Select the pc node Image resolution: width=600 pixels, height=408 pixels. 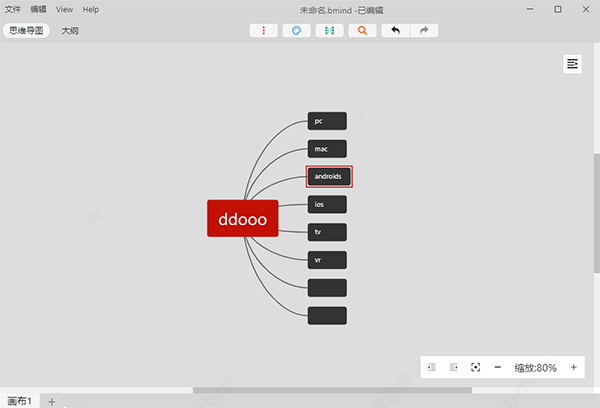[x=327, y=121]
